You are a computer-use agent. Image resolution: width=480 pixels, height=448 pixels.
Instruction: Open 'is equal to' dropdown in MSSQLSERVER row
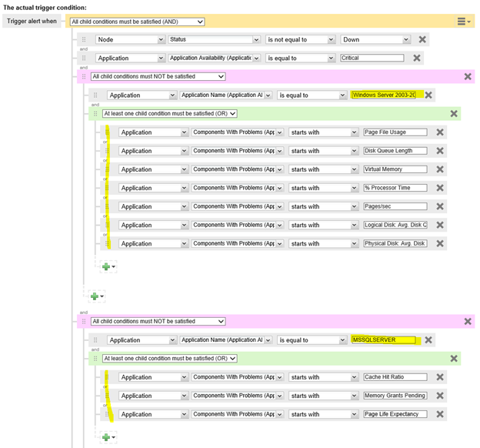[312, 339]
